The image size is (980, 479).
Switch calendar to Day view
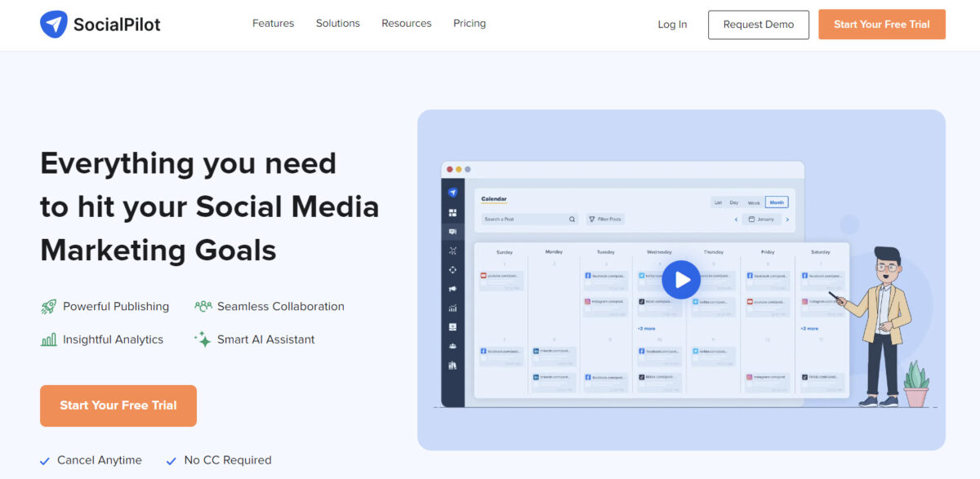734,202
